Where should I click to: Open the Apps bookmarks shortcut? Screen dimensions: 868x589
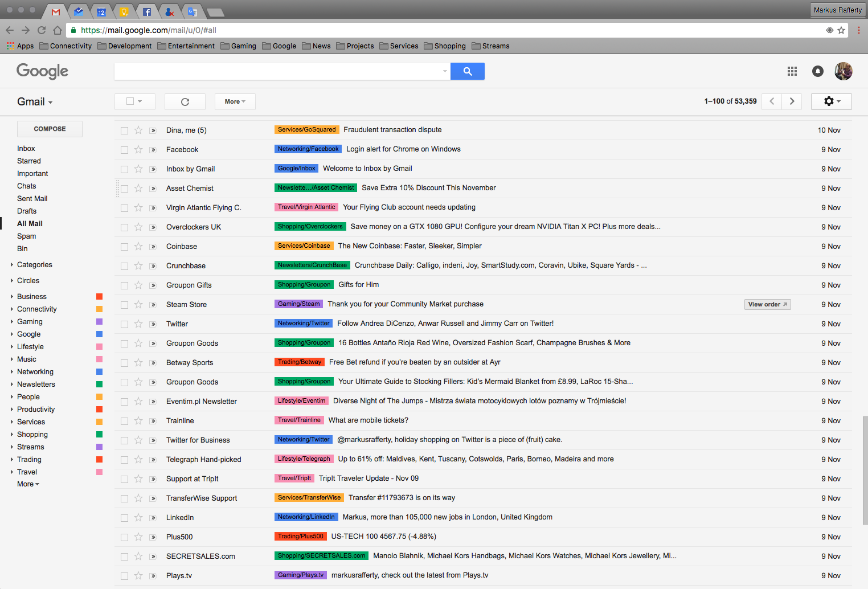tap(20, 46)
